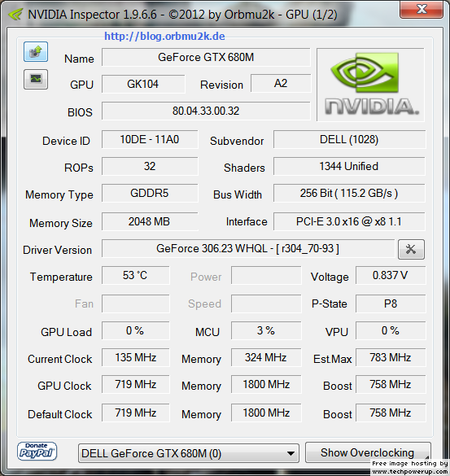
Task: Click the Driver Version label
Action: 58,250
